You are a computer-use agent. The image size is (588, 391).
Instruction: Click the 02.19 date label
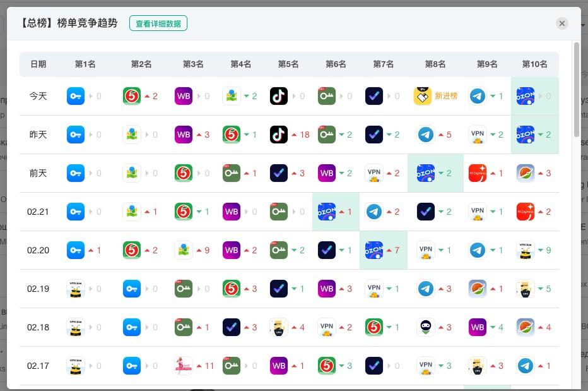click(38, 289)
